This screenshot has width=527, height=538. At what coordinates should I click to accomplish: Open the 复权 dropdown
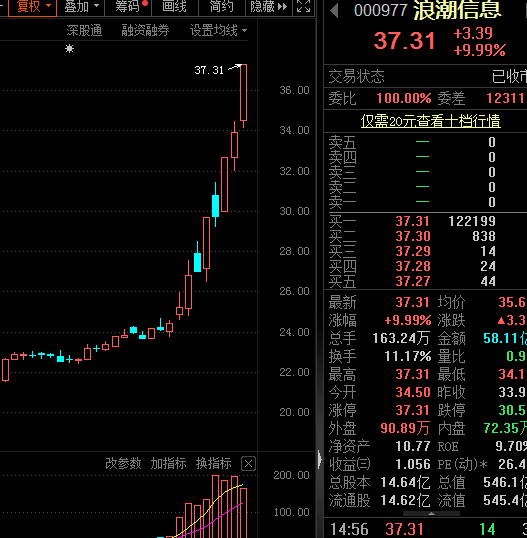point(33,7)
